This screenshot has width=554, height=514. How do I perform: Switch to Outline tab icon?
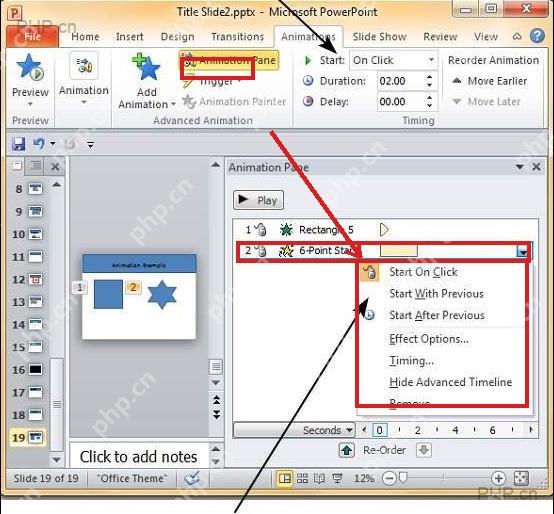[x=35, y=166]
